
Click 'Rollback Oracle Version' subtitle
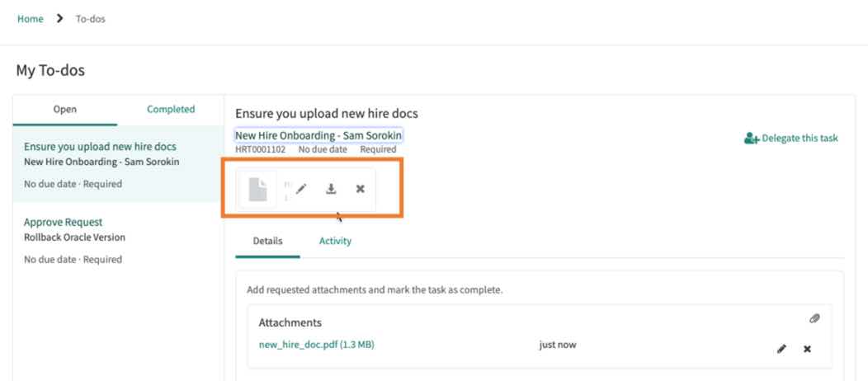pyautogui.click(x=75, y=238)
